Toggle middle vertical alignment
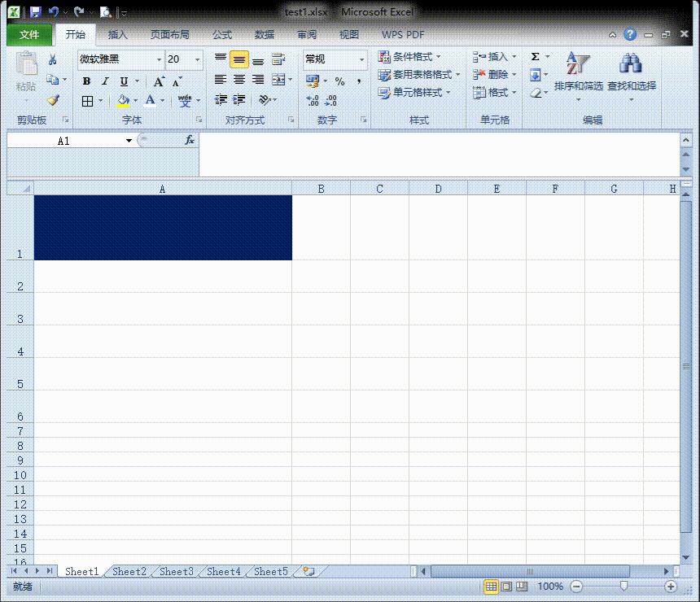 point(239,59)
